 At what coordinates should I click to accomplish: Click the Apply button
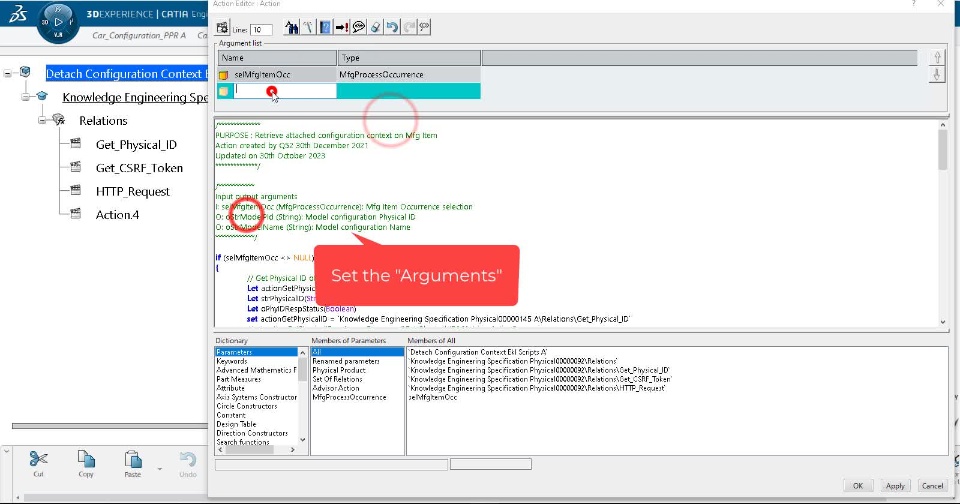coord(895,486)
